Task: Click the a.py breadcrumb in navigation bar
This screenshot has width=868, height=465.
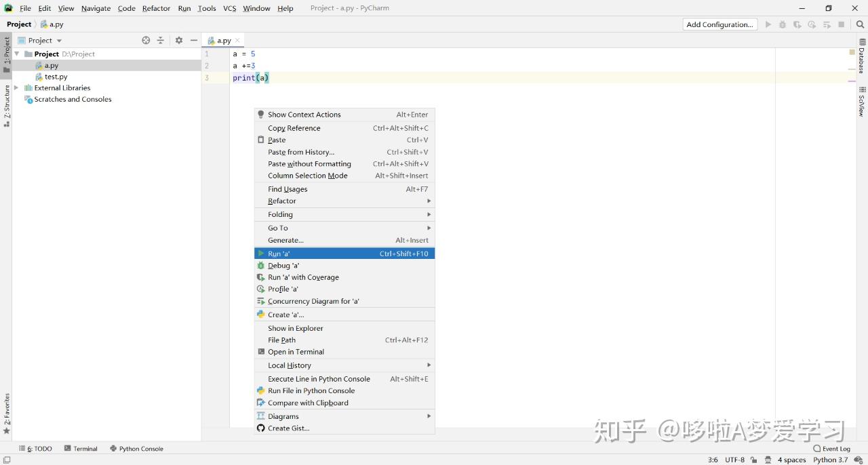Action: click(52, 24)
